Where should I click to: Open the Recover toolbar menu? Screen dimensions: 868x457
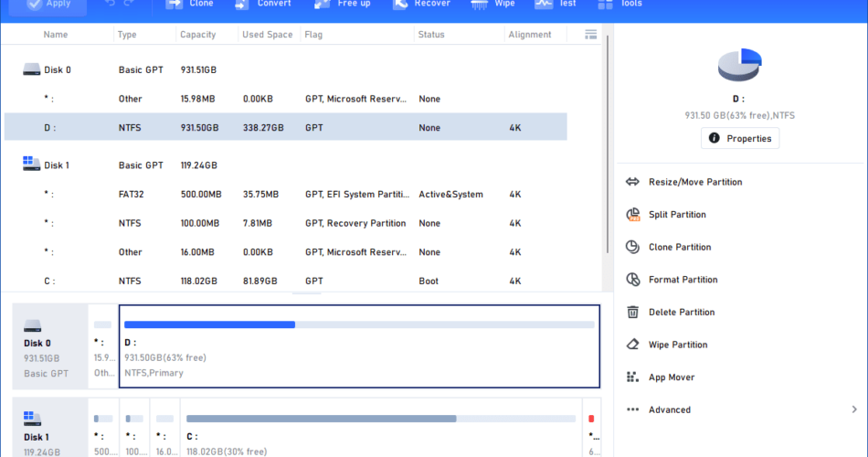pyautogui.click(x=421, y=4)
